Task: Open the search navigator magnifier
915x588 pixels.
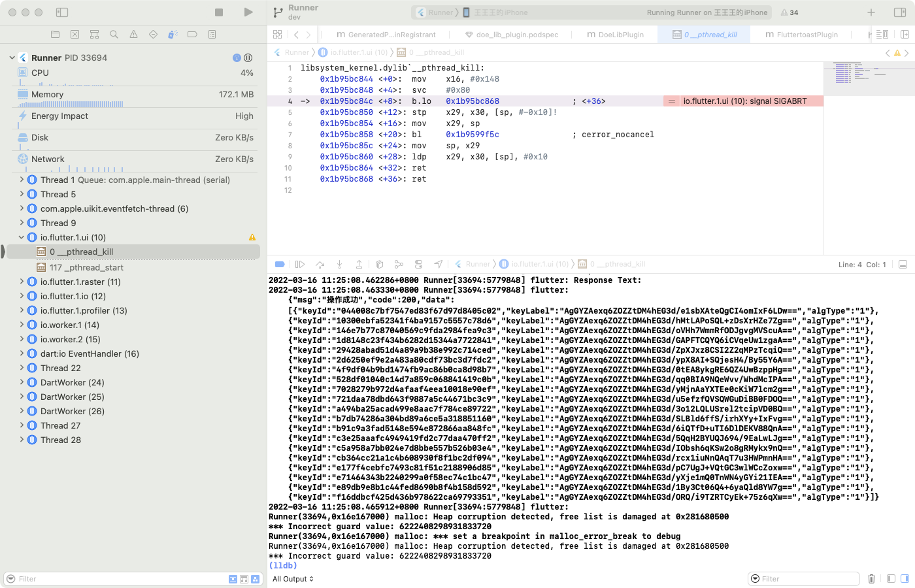Action: click(114, 34)
